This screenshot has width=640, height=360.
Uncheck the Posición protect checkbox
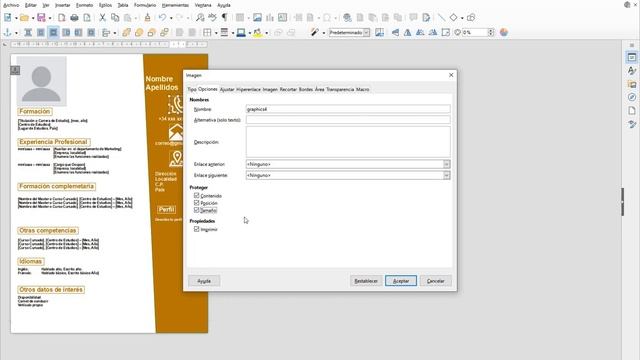click(x=197, y=202)
